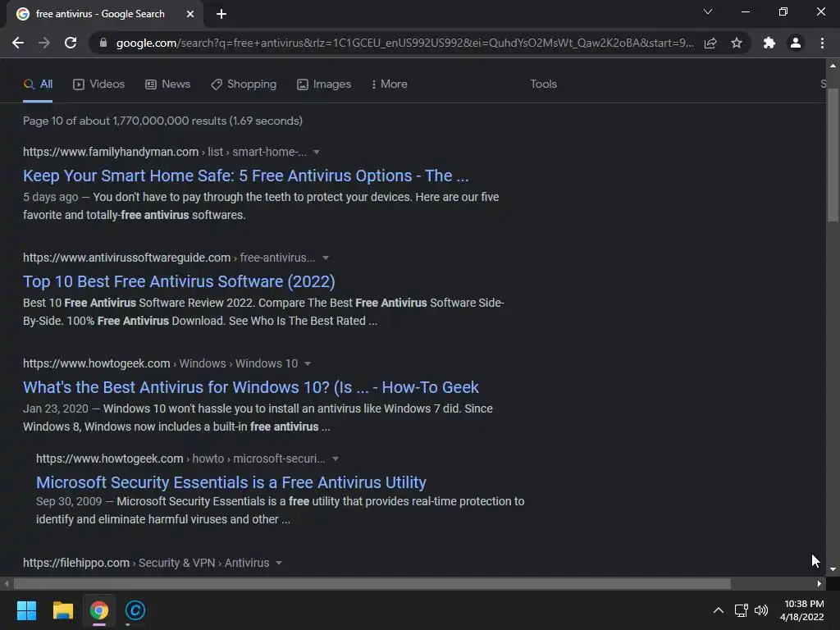
Task: Switch to Videos results tab
Action: [x=99, y=84]
